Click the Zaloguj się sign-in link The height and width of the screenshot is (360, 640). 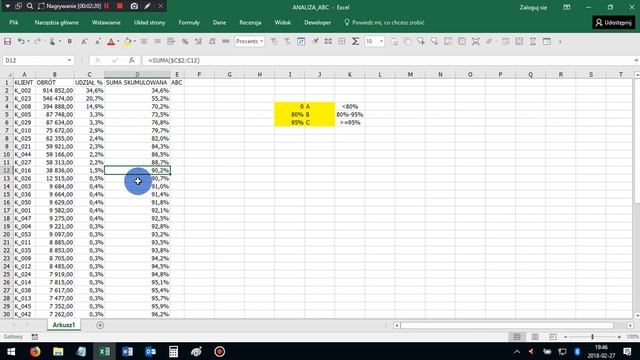click(533, 7)
